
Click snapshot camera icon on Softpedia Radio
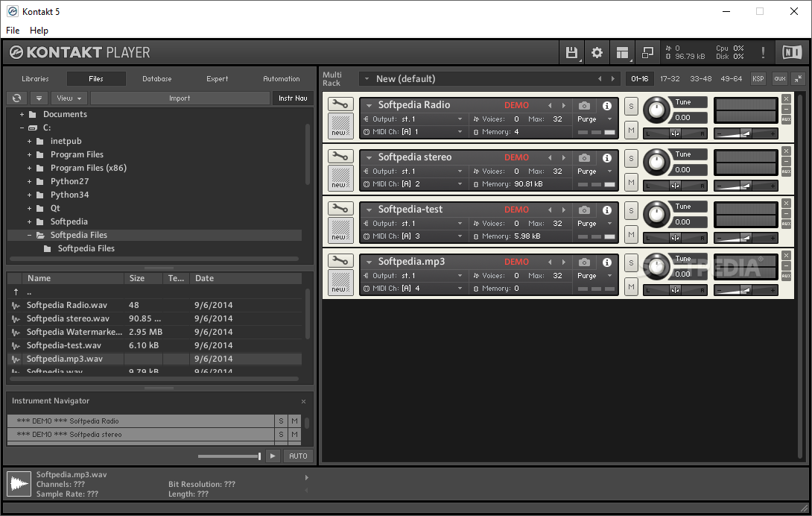point(584,105)
